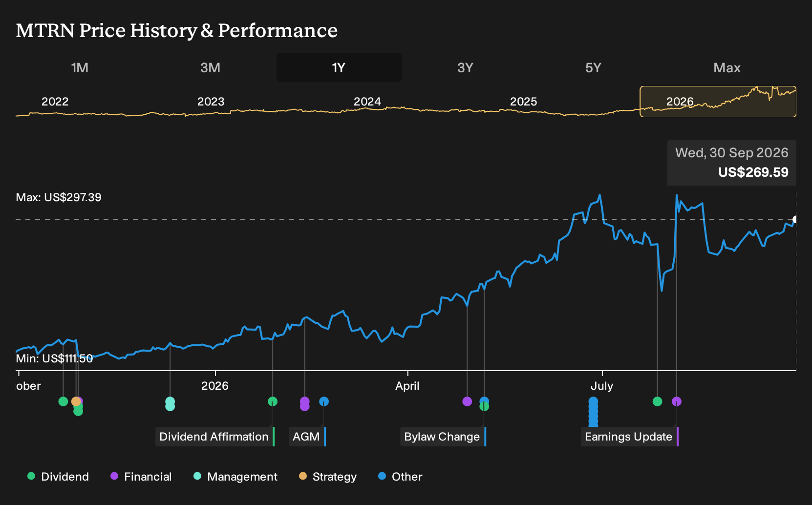The height and width of the screenshot is (505, 812).
Task: Toggle the Other legend filter
Action: coord(400,477)
